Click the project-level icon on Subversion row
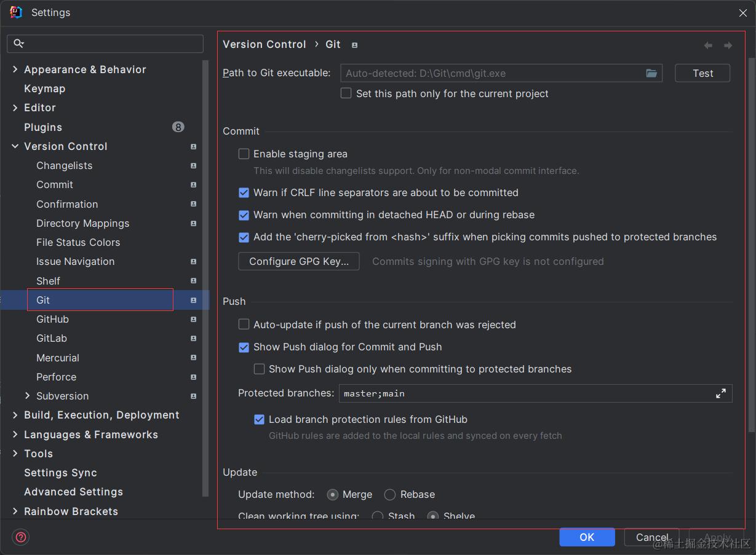Viewport: 756px width, 555px height. point(193,396)
